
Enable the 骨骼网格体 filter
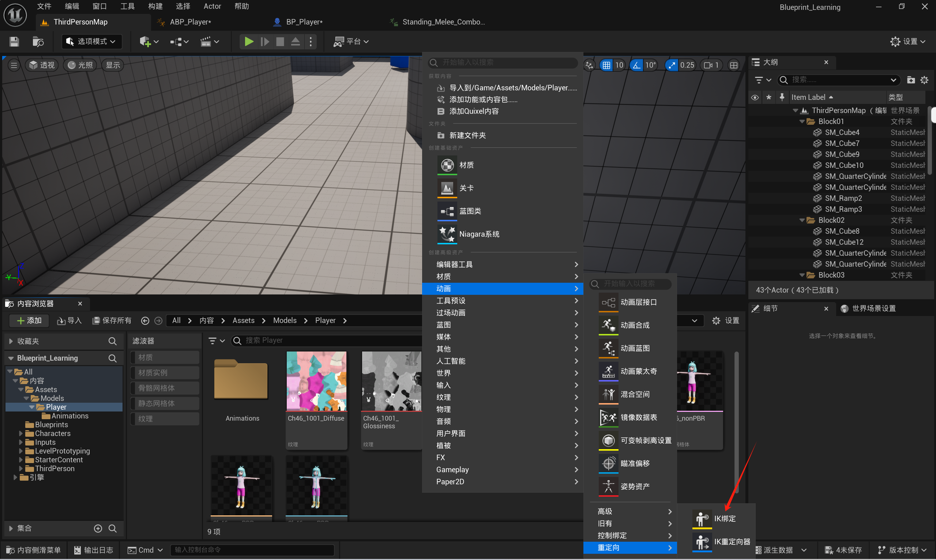tap(165, 388)
